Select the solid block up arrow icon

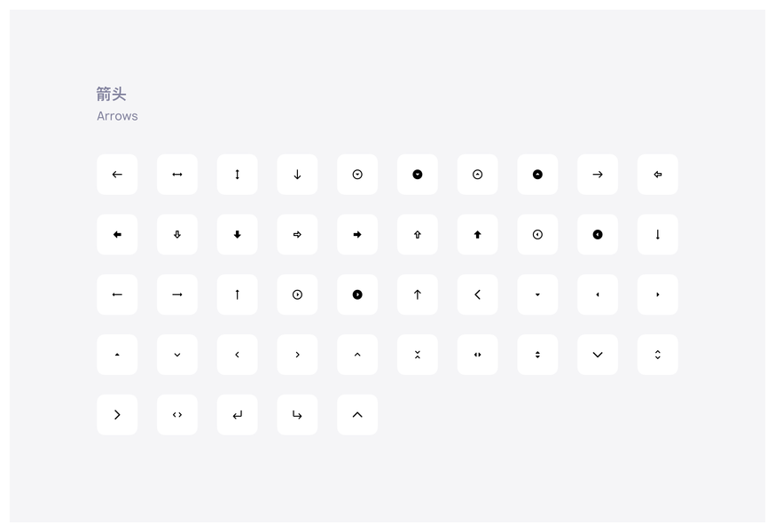pos(477,235)
